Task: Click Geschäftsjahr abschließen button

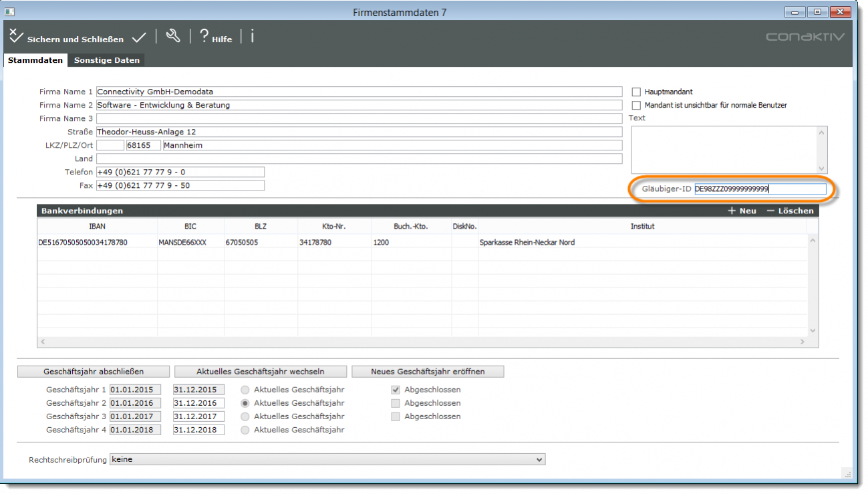Action: (94, 372)
